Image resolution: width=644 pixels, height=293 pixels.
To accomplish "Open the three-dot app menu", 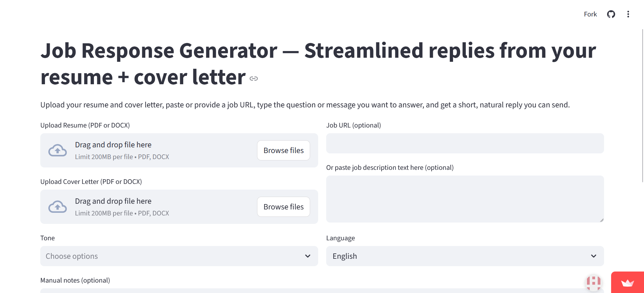I will coord(628,14).
